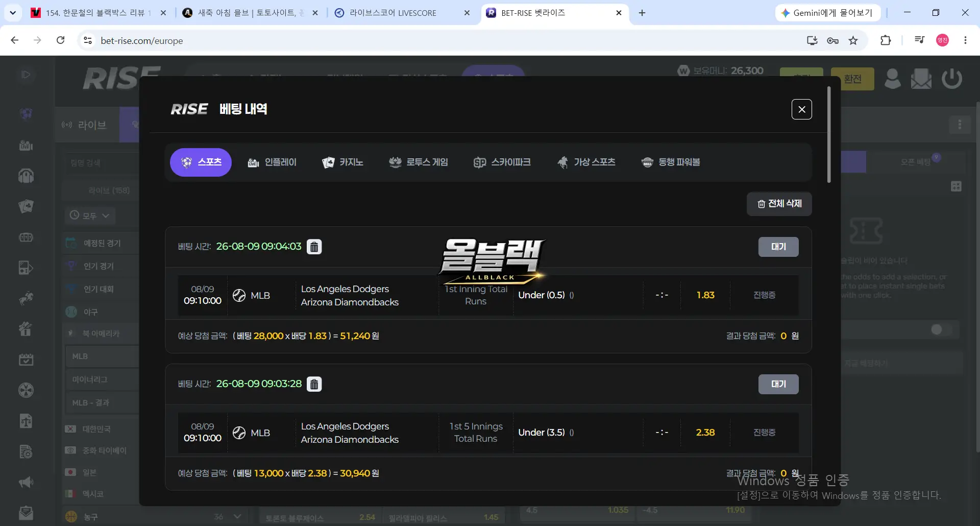The height and width of the screenshot is (526, 980).
Task: Close the betting history modal
Action: click(801, 109)
